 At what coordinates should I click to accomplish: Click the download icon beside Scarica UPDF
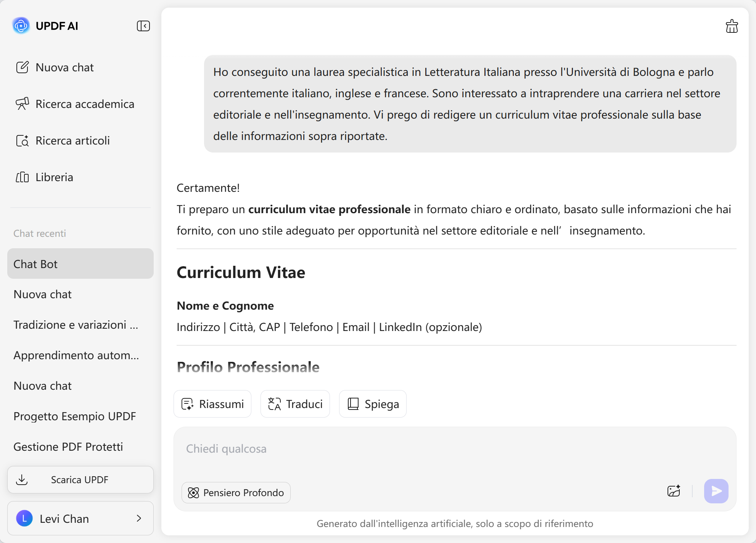coord(22,479)
